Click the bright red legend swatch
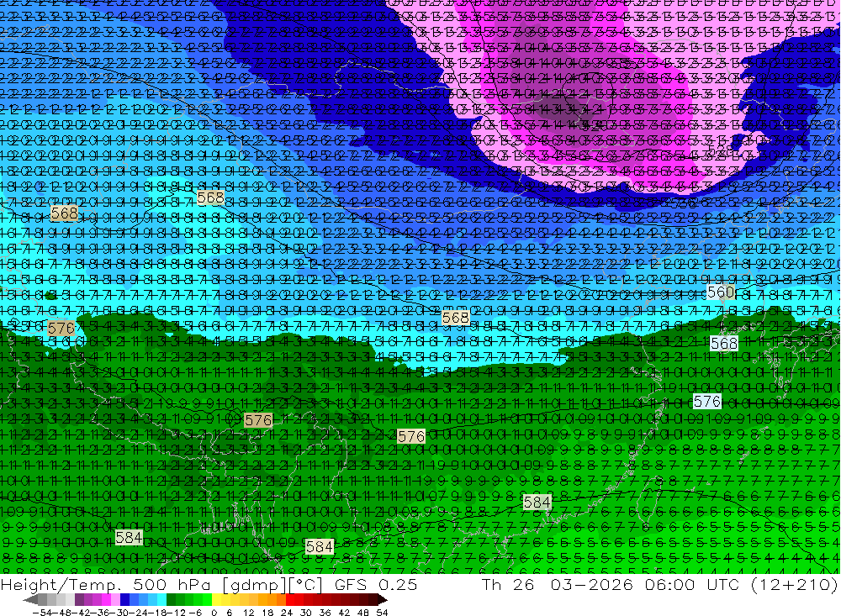841x616 pixels. 290,600
